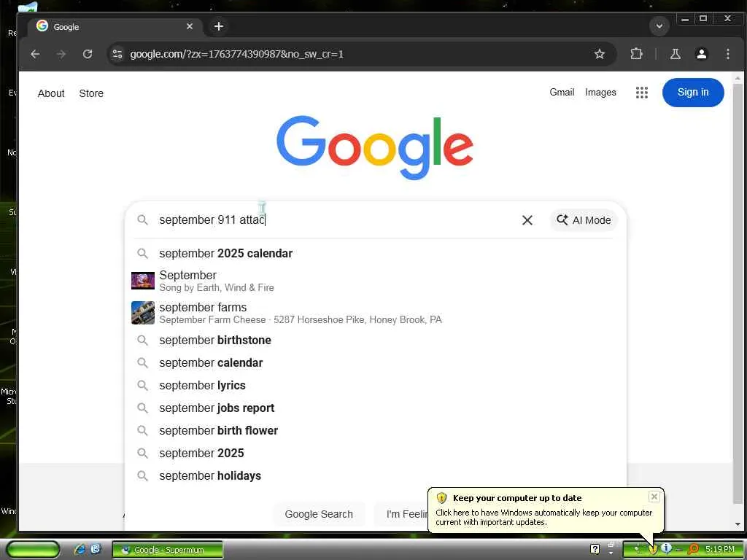Open the Images link
Viewport: 747px width, 560px height.
pos(600,92)
